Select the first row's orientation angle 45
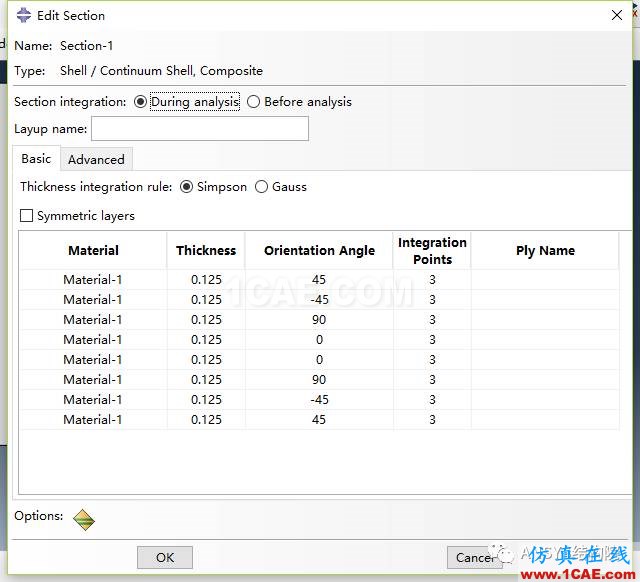 click(319, 280)
